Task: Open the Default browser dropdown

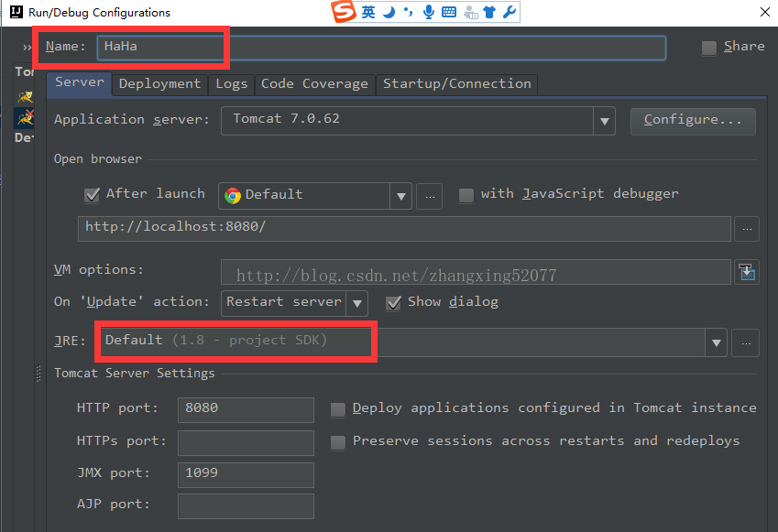Action: coord(400,196)
